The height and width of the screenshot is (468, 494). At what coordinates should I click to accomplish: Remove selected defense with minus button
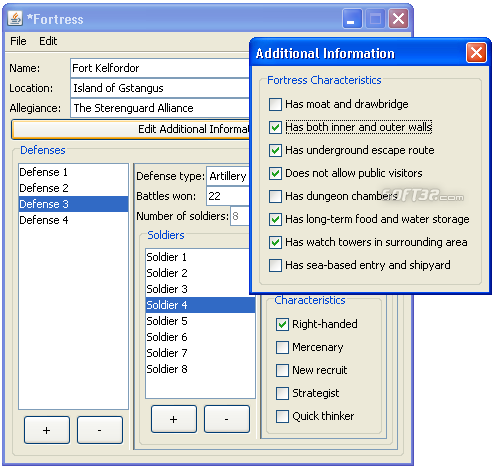coord(100,430)
